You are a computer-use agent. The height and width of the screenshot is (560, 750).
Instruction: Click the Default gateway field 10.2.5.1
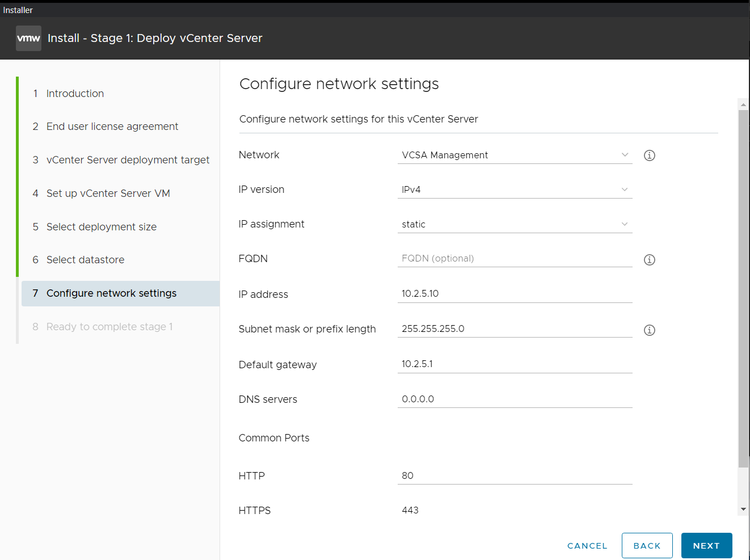(x=515, y=364)
